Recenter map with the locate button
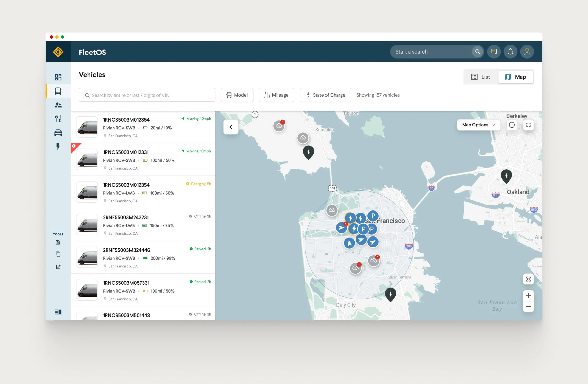This screenshot has width=588, height=384. coord(528,279)
